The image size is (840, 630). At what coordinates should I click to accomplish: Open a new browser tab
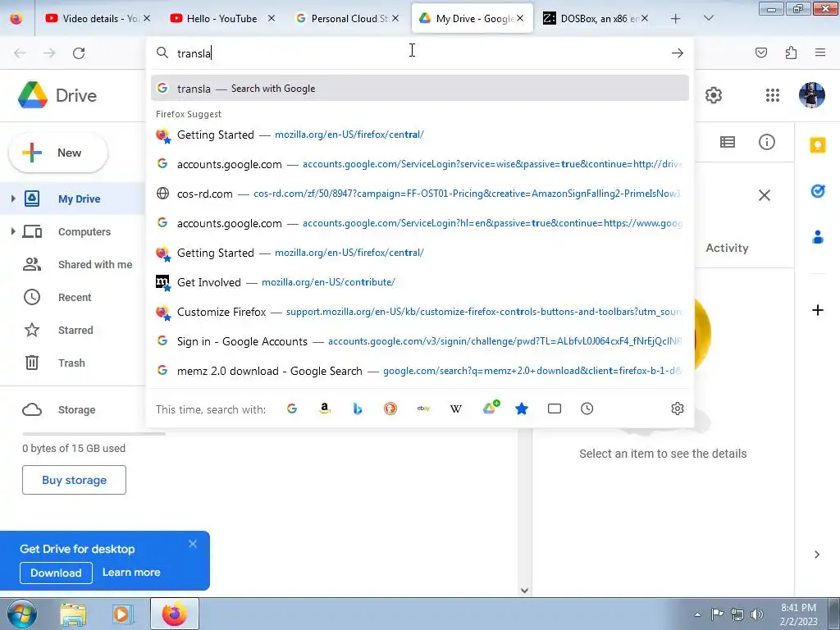pyautogui.click(x=676, y=19)
